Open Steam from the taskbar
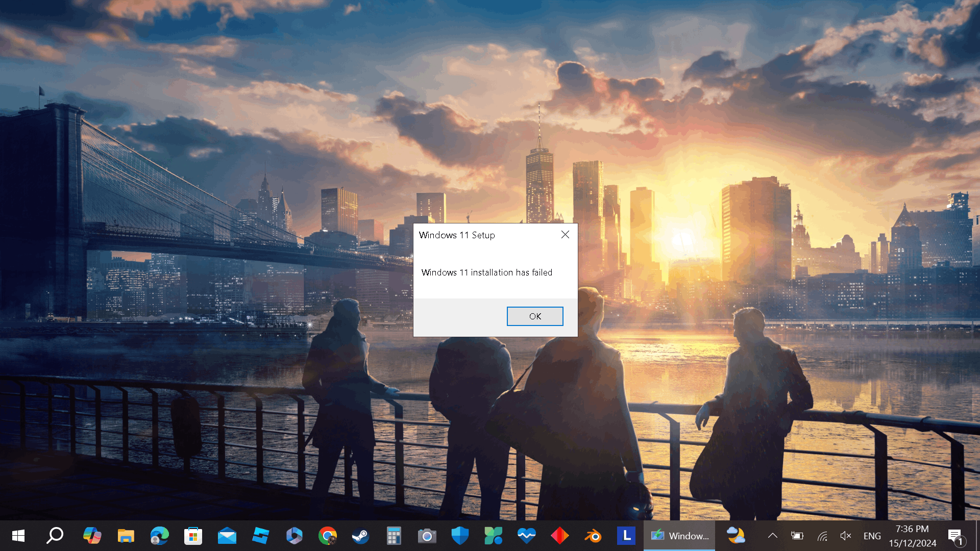Viewport: 980px width, 551px height. (360, 536)
